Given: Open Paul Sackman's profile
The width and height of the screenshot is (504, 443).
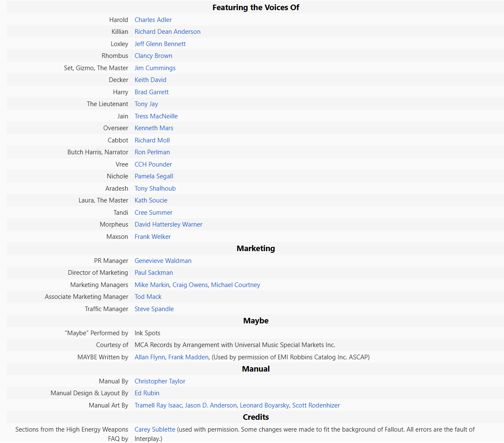Looking at the screenshot, I should coord(153,273).
